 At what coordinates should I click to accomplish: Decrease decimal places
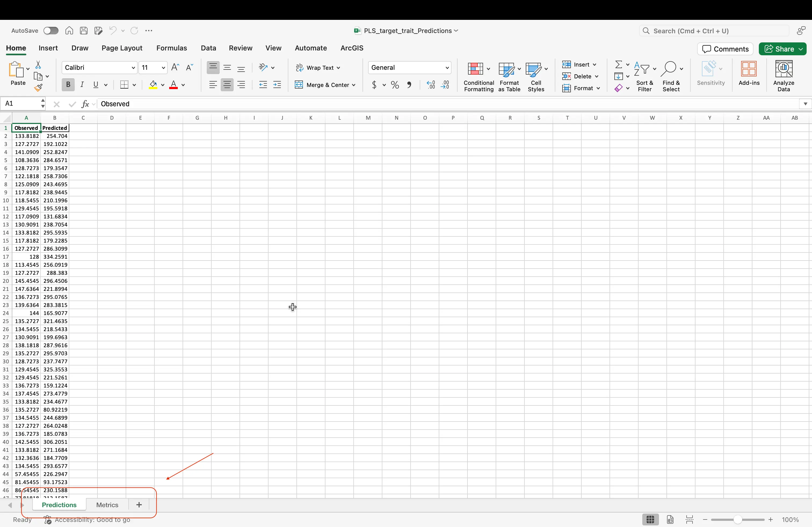[x=445, y=85]
